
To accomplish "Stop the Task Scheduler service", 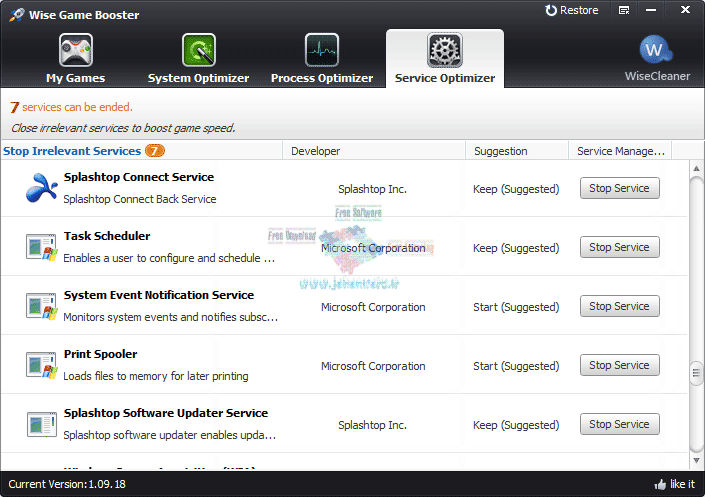I will (619, 247).
